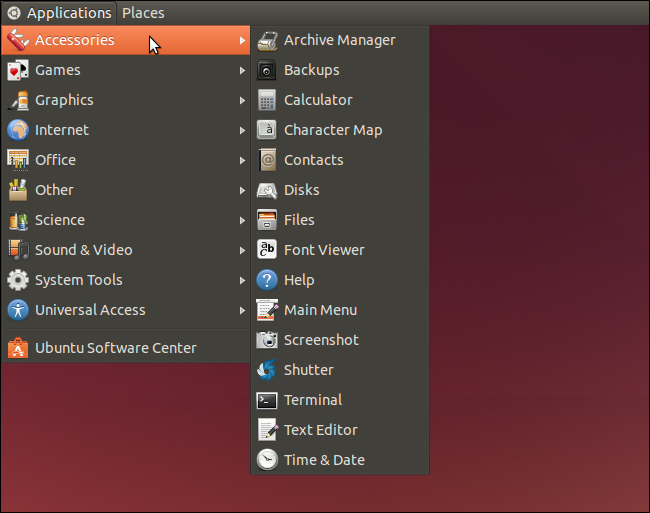Open the Terminal icon
Screen dimensions: 650x513
267,400
